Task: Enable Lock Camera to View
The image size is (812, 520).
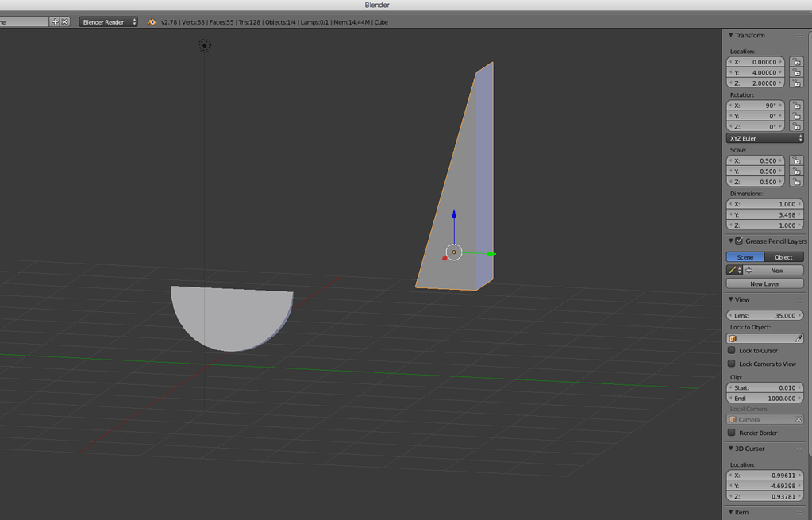Action: (x=730, y=364)
